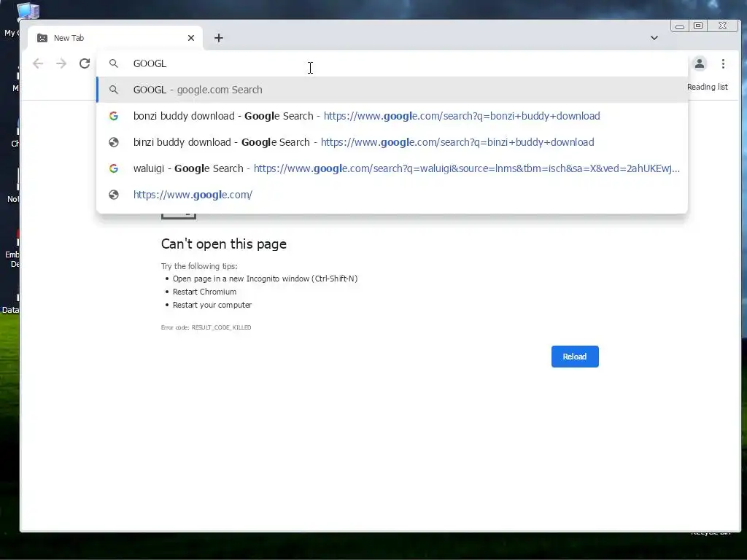This screenshot has width=747, height=560.
Task: Open the tab search chevron dropdown
Action: (654, 38)
